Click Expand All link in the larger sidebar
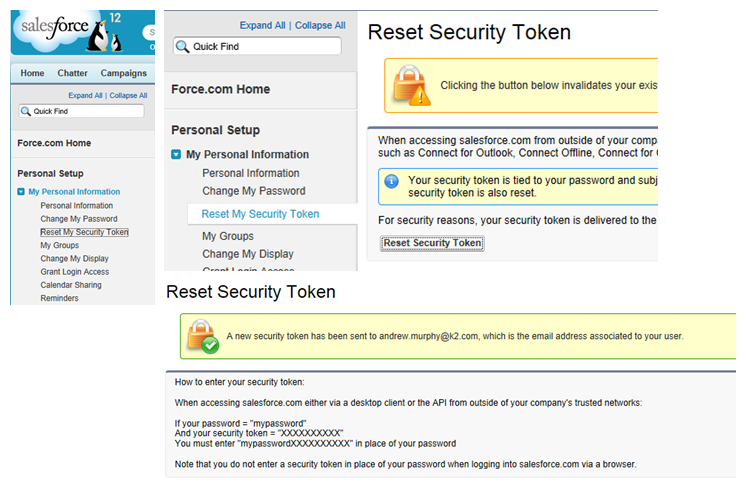Viewport: 746px width, 488px height. (x=263, y=25)
